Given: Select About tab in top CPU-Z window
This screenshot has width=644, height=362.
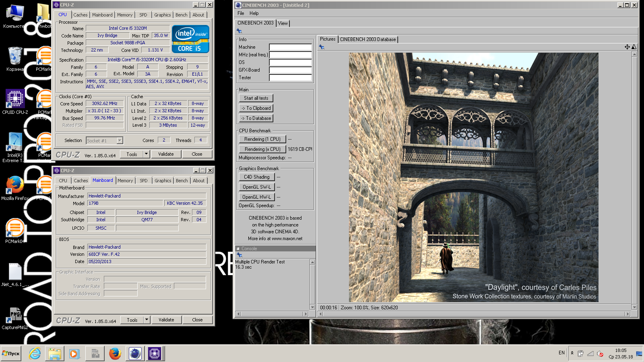Looking at the screenshot, I should pos(198,15).
